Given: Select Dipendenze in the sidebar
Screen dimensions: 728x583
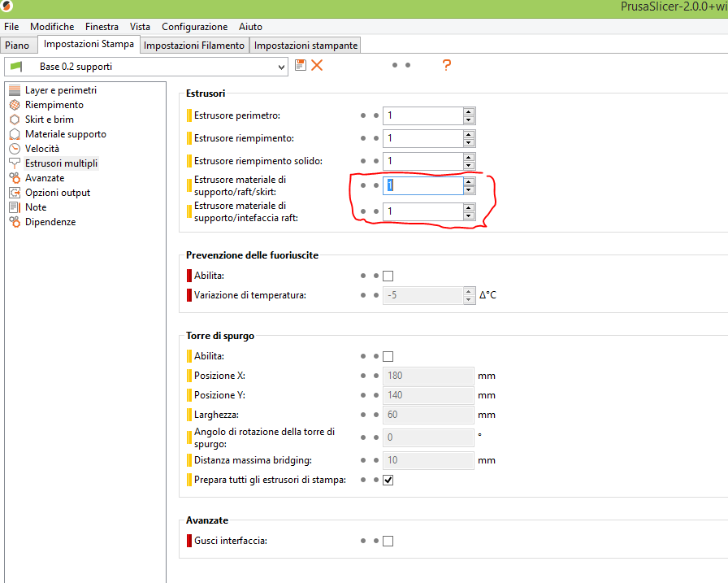Looking at the screenshot, I should click(50, 222).
